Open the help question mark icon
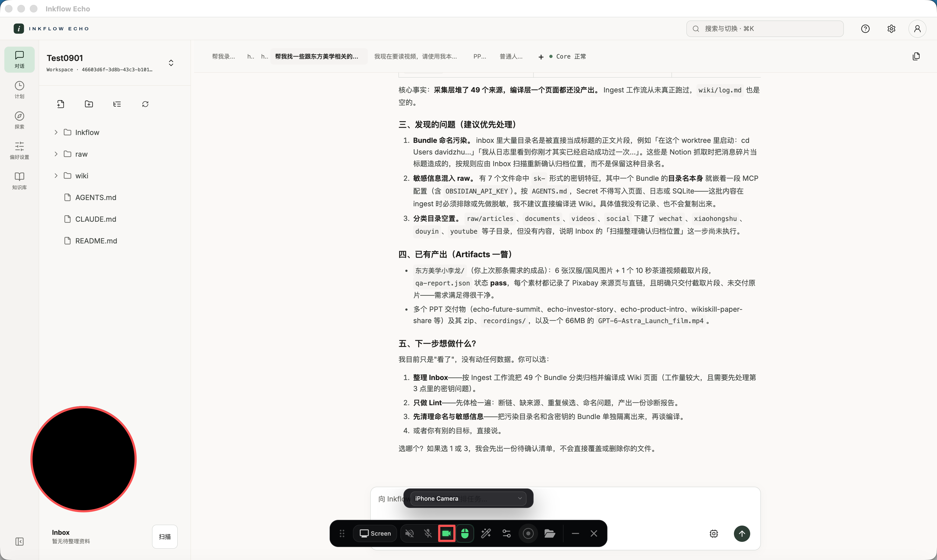Viewport: 937px width, 560px height. pos(865,29)
